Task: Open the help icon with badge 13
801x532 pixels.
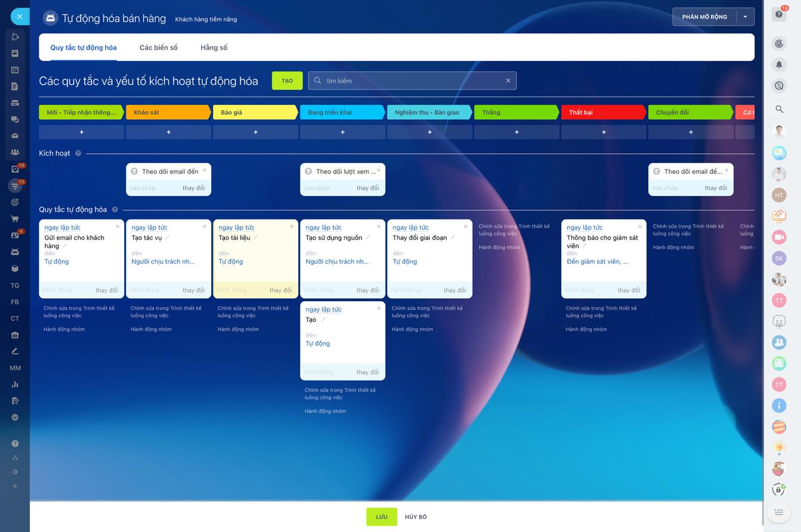Action: 779,14
